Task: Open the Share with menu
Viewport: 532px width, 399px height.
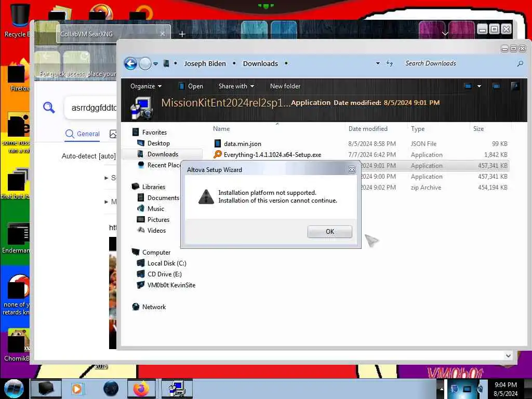Action: (x=236, y=86)
